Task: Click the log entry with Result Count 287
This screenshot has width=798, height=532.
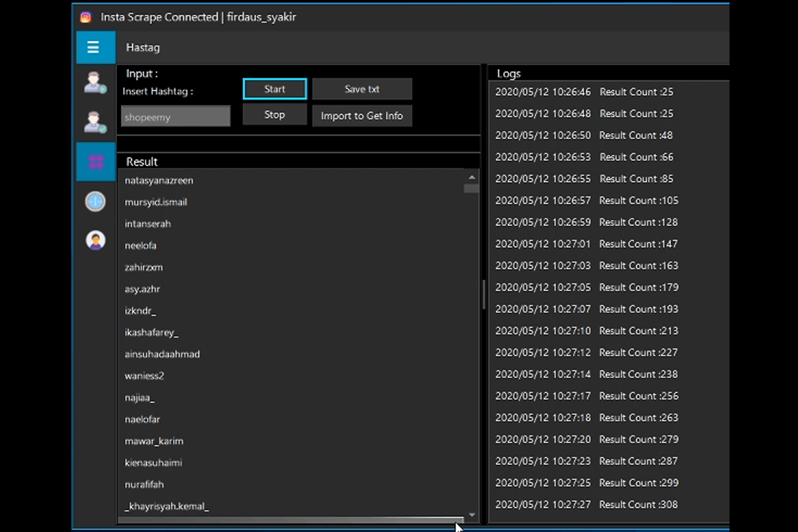Action: 587,461
